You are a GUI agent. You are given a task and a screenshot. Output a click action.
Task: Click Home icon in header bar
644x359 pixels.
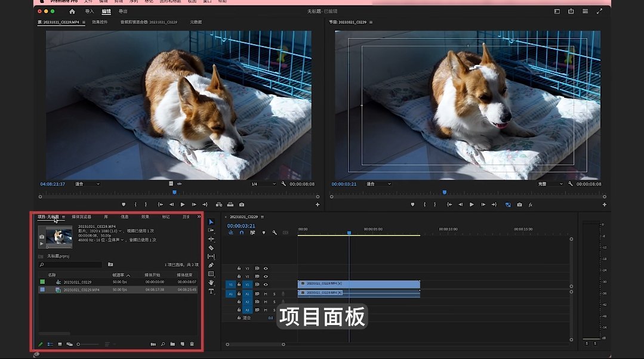pos(72,11)
